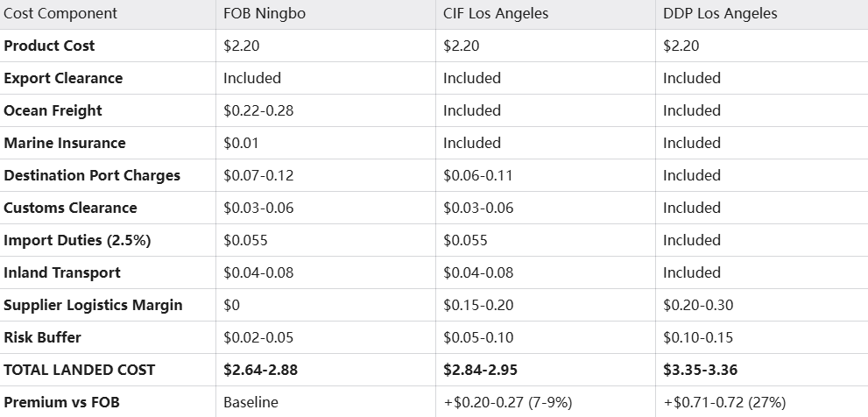The width and height of the screenshot is (868, 417).
Task: Click the "Cost Component" column header
Action: click(60, 14)
